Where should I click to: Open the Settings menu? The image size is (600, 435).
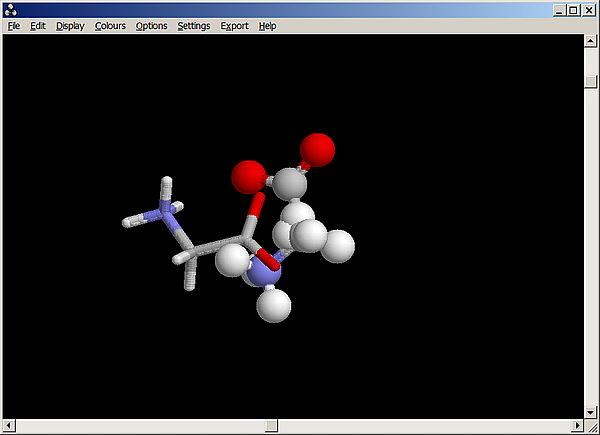[x=193, y=26]
